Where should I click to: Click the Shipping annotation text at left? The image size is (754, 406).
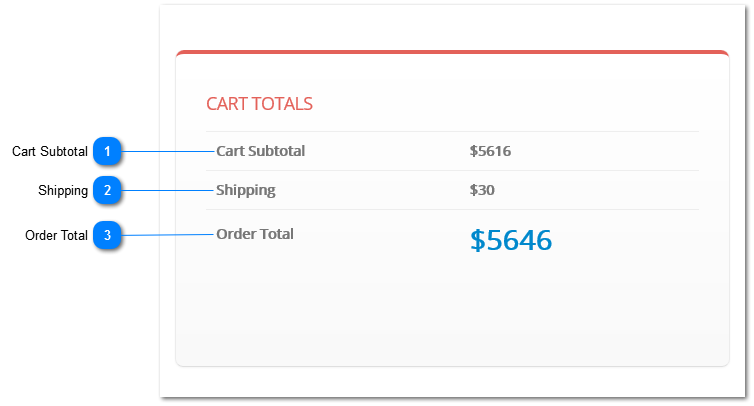coord(63,190)
